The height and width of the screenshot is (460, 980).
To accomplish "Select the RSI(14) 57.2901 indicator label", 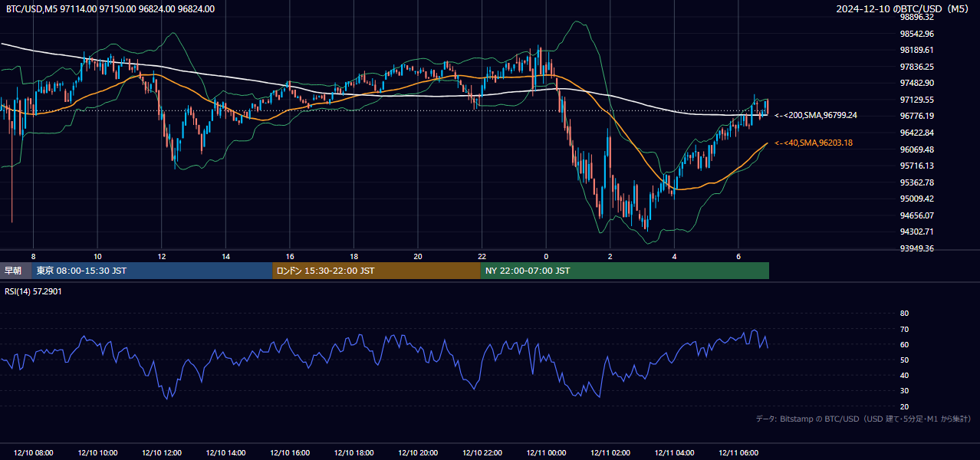I will pos(34,293).
